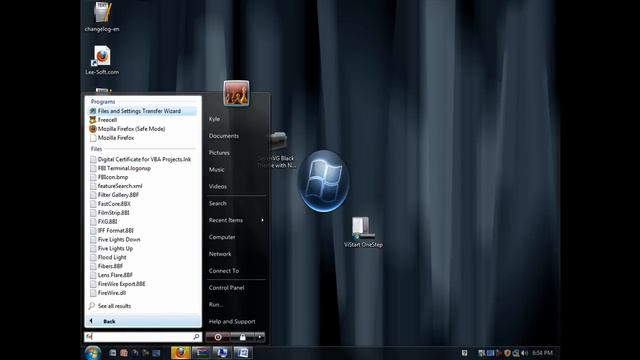
Task: Click the power button in Start menu
Action: 218,337
